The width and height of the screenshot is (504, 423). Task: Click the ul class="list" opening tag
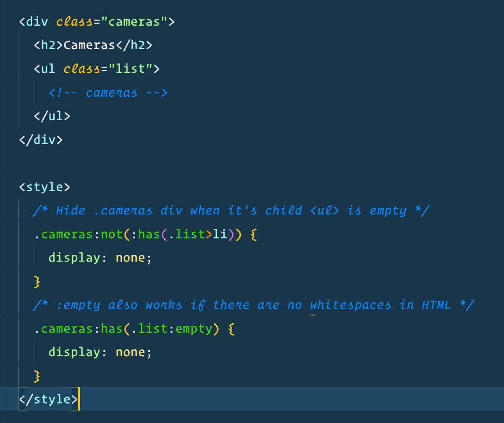97,69
